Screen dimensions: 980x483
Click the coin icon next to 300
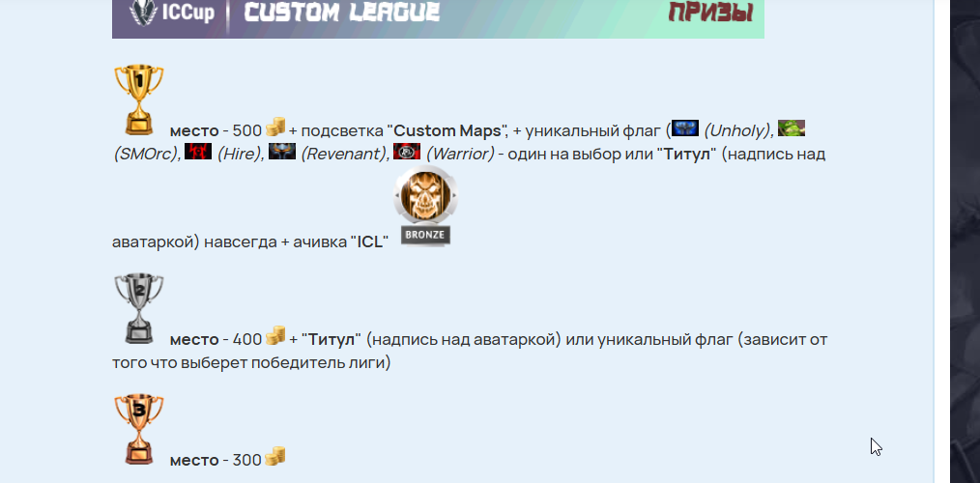point(275,456)
